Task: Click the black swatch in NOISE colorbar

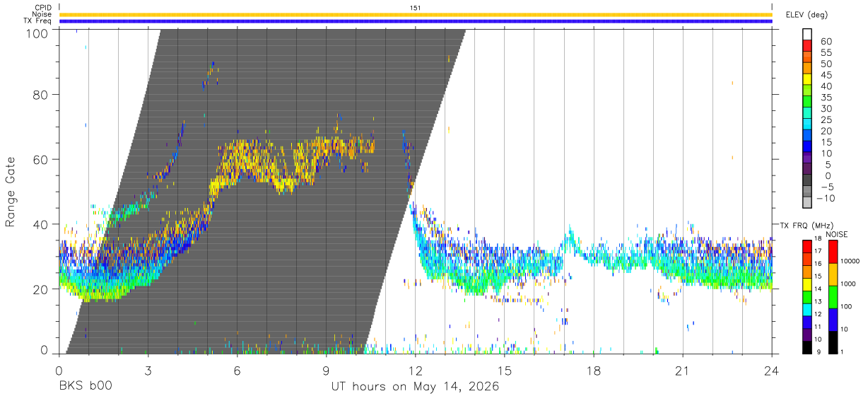Action: (x=832, y=341)
